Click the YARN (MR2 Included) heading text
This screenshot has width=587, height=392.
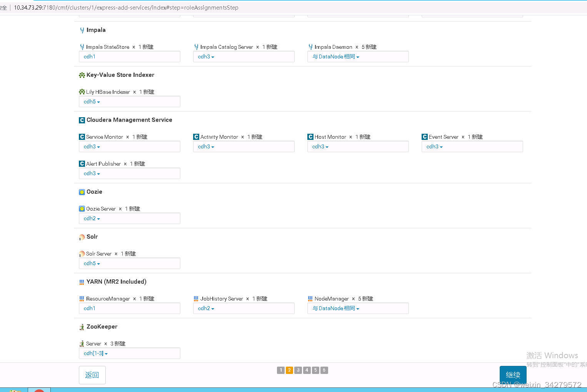(x=117, y=282)
